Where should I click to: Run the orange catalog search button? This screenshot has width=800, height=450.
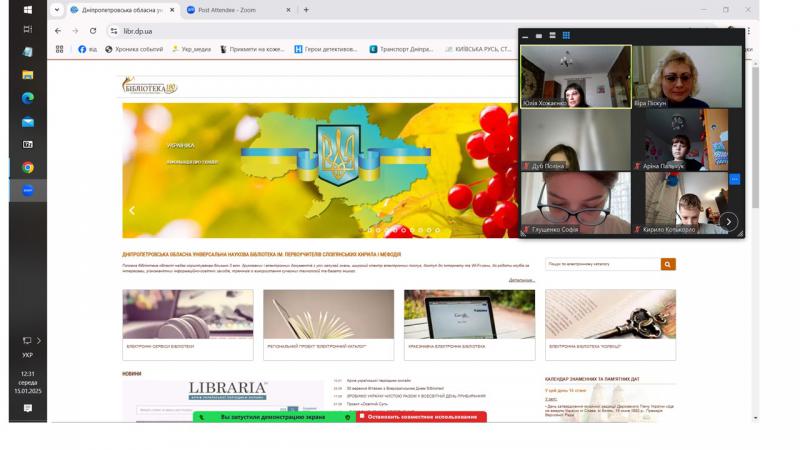tap(668, 264)
